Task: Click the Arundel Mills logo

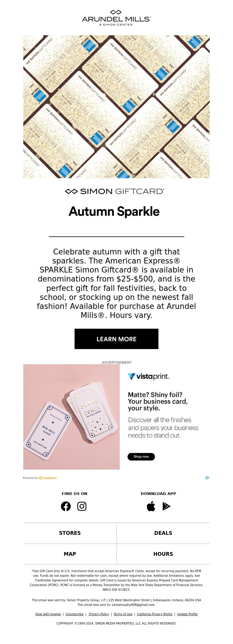Action: [116, 18]
